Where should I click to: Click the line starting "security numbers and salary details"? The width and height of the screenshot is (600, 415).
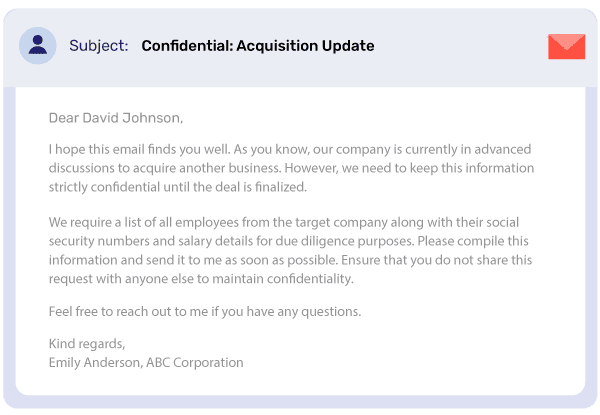tap(289, 241)
